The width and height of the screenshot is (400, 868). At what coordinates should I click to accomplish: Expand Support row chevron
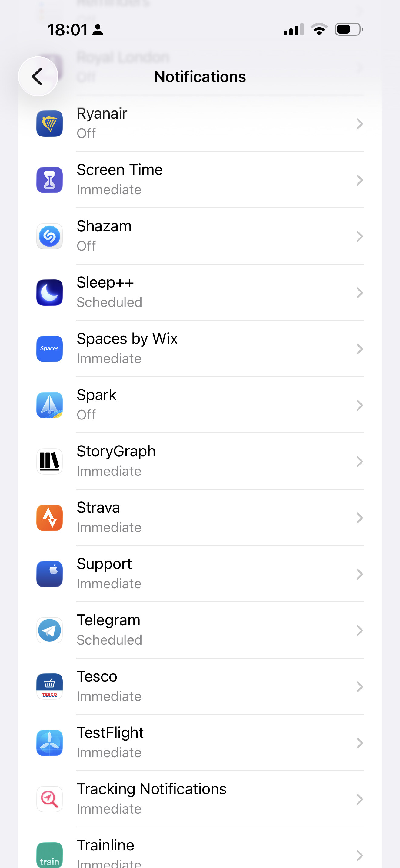click(x=359, y=574)
